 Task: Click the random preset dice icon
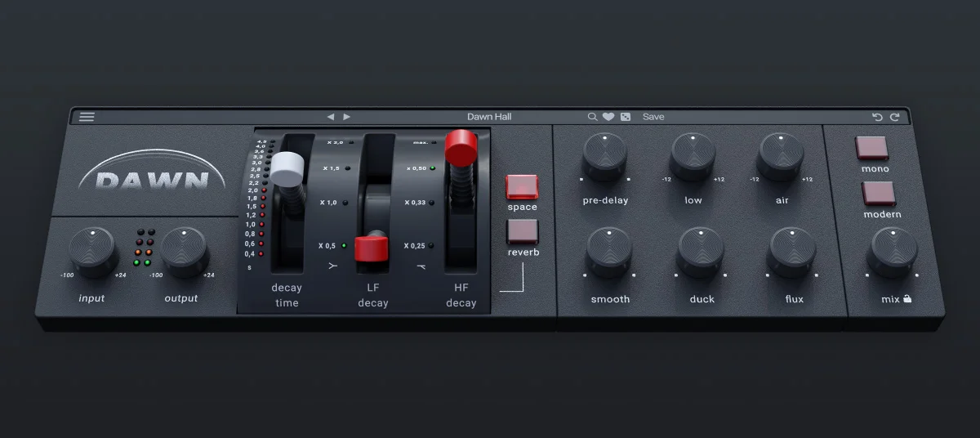(x=626, y=117)
